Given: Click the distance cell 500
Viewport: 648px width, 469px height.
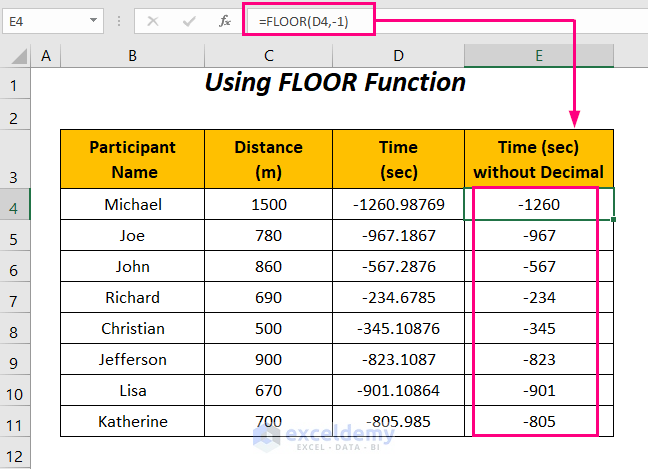Looking at the screenshot, I should click(269, 329).
